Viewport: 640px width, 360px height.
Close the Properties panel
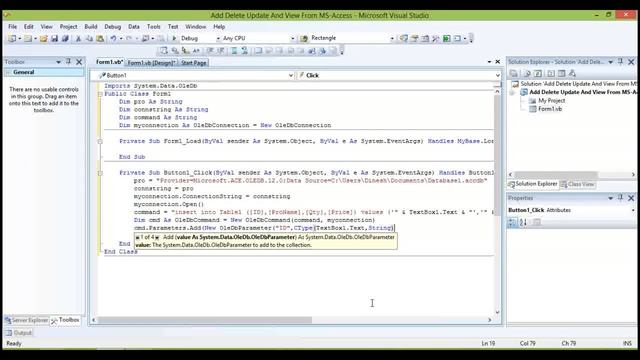[631, 198]
